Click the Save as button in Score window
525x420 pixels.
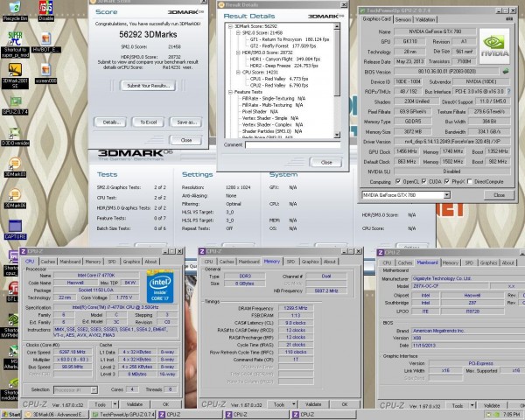tap(185, 122)
